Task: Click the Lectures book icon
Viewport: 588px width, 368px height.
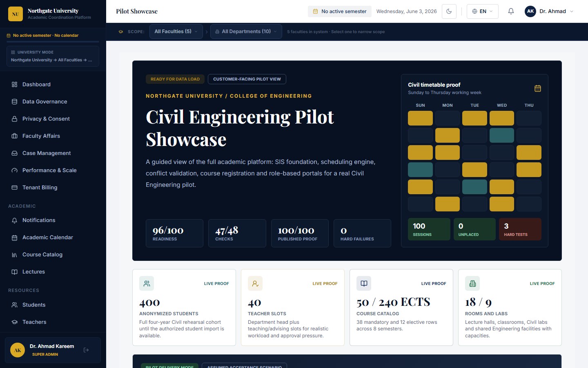Action: [x=15, y=272]
